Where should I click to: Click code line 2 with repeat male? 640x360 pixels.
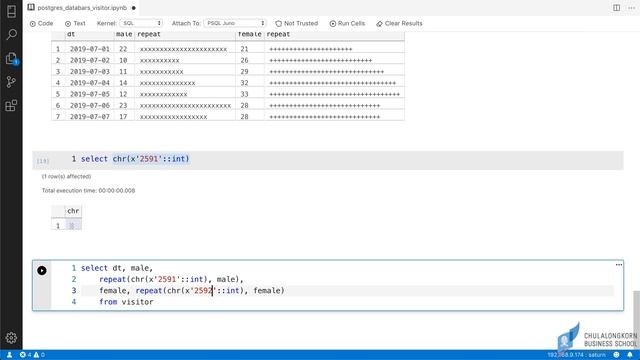tap(171, 279)
